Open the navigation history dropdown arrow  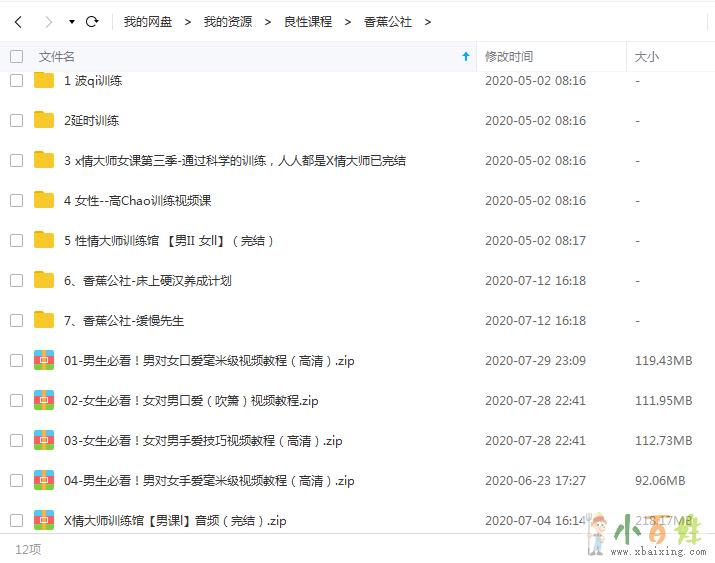pos(72,21)
